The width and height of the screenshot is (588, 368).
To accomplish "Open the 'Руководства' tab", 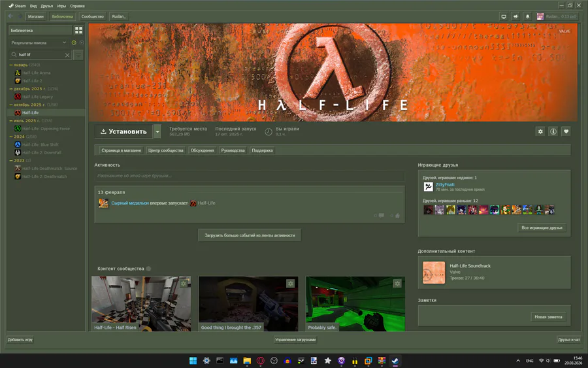I will [233, 150].
